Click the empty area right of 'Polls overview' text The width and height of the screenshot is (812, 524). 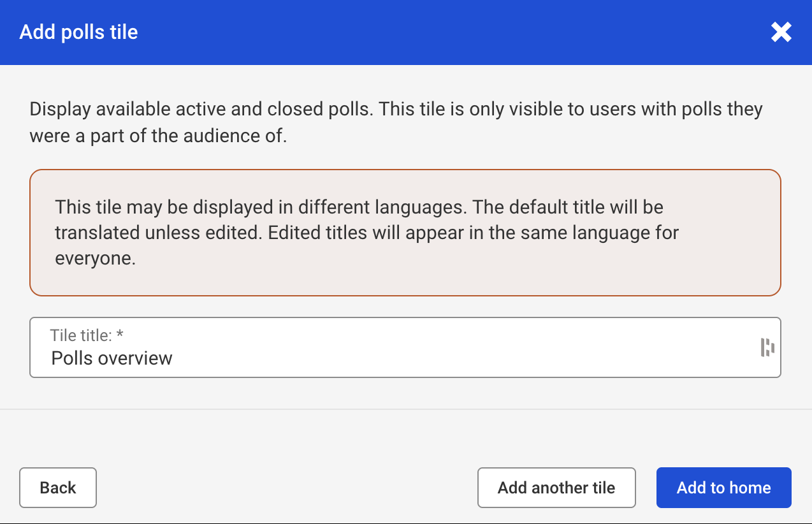pyautogui.click(x=446, y=358)
